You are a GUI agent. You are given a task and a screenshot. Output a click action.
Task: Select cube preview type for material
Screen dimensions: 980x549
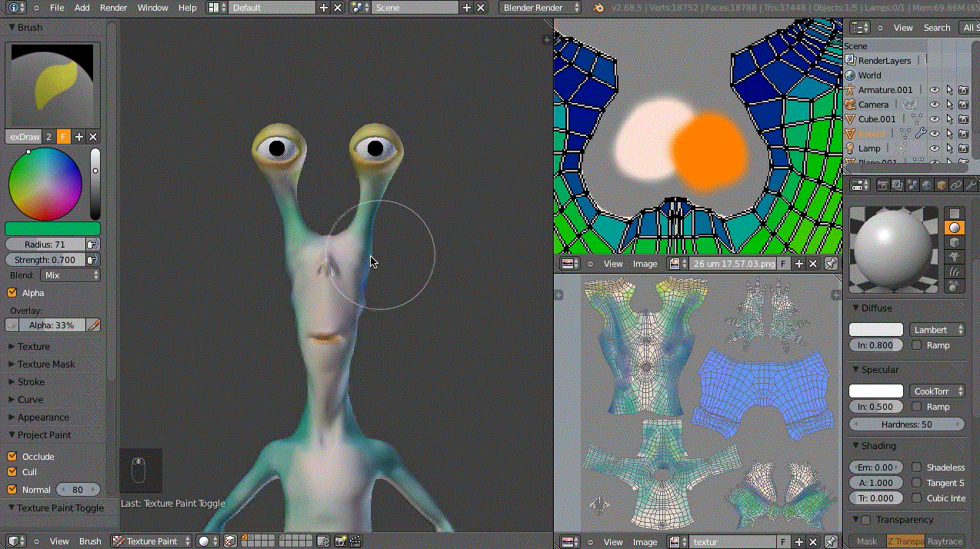click(955, 242)
